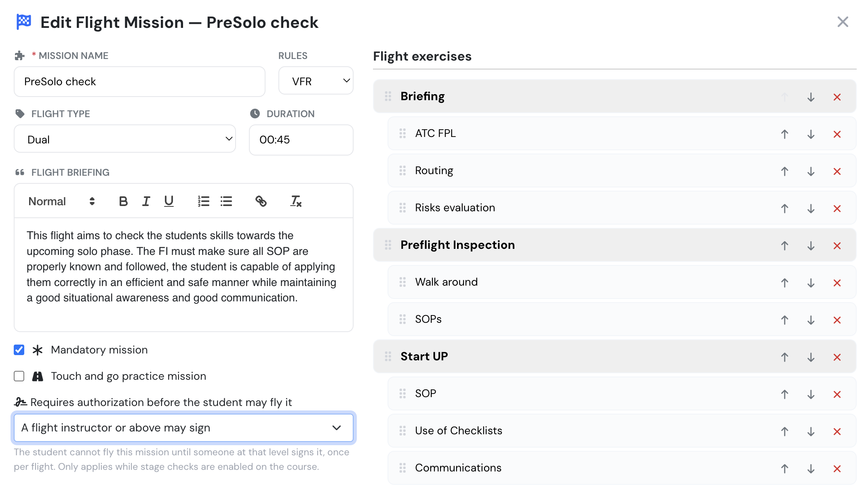Viewport: 868px width, 488px height.
Task: Apply italic formatting in briefing toolbar
Action: point(146,201)
